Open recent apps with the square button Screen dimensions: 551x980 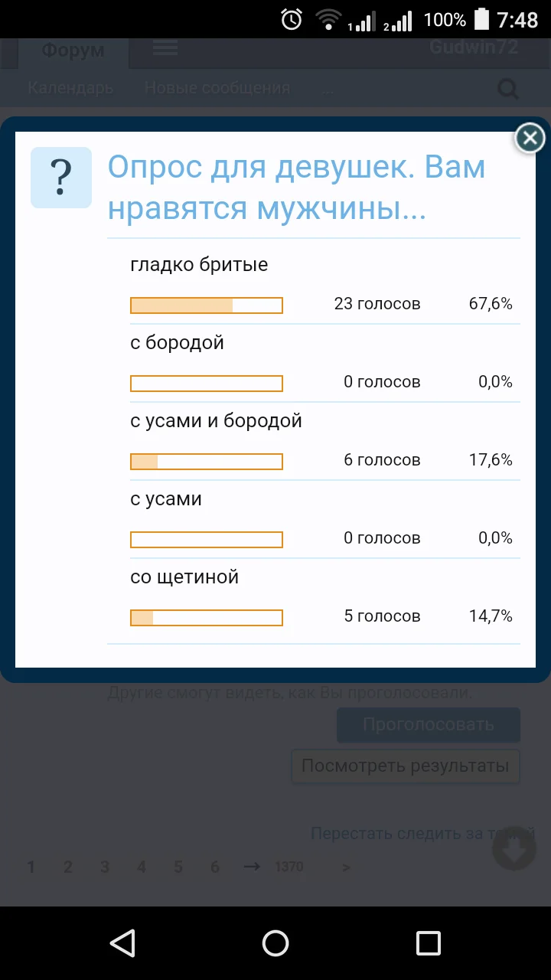tap(429, 943)
